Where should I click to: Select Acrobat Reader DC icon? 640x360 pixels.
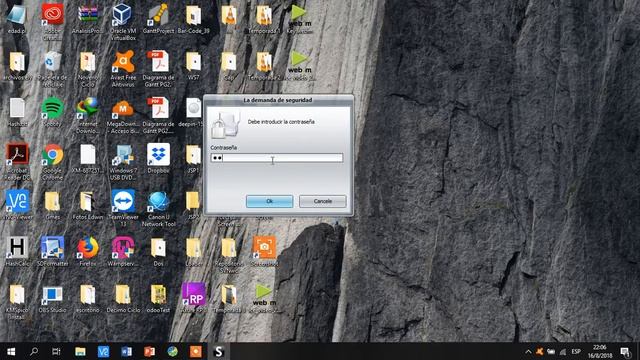click(17, 162)
